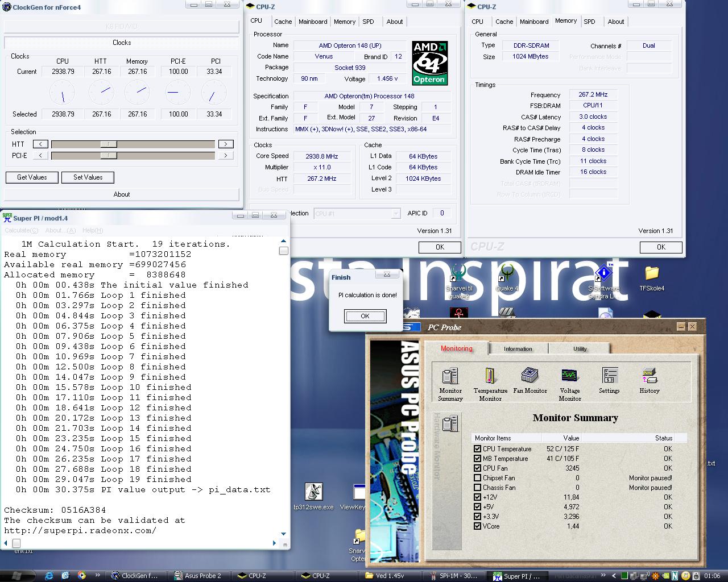Open Monitor Summary in PC Probe
728x582 pixels.
[x=450, y=384]
